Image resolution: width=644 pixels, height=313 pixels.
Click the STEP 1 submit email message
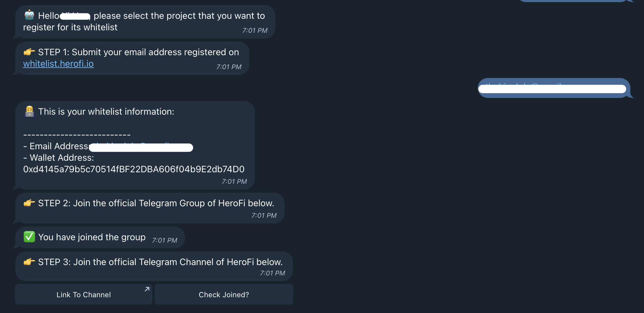[x=132, y=58]
